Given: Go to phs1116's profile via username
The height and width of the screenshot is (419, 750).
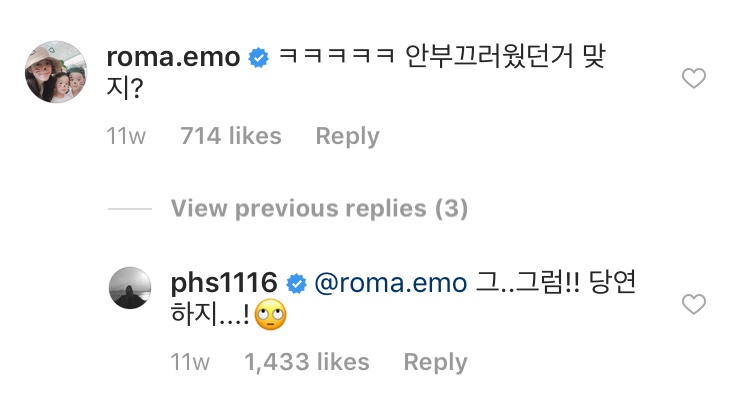Looking at the screenshot, I should (x=223, y=284).
